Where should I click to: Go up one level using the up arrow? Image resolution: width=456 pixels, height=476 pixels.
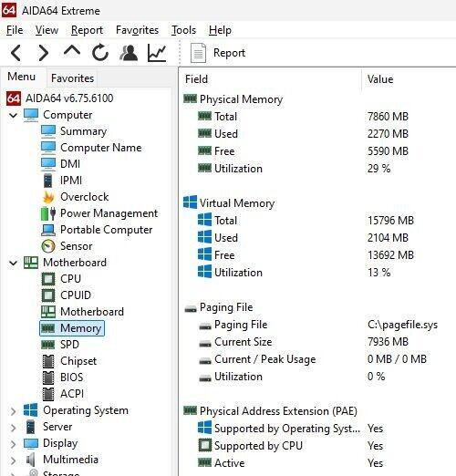pos(72,50)
